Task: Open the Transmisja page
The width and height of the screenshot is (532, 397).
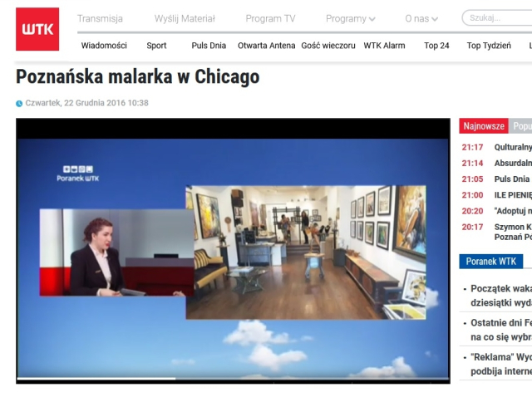Action: pyautogui.click(x=100, y=18)
